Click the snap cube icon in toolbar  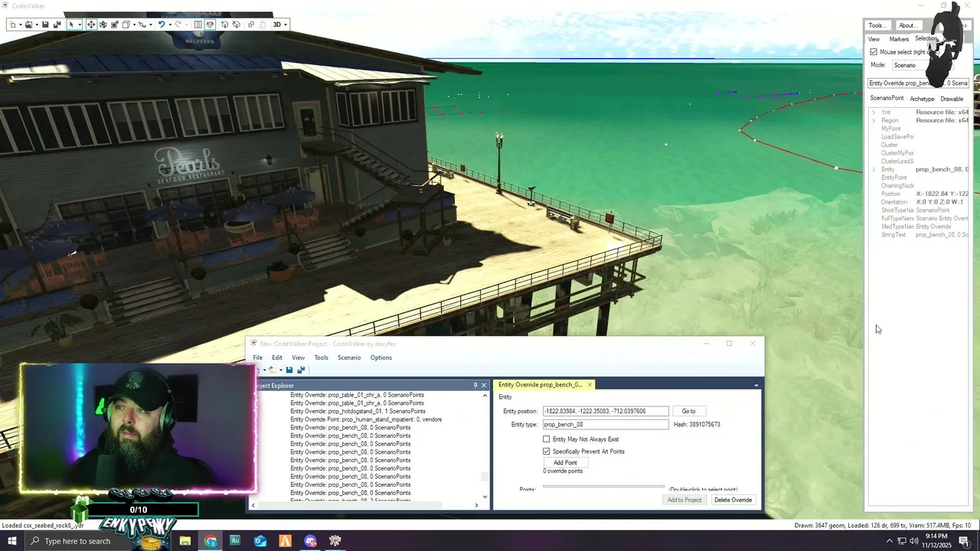tap(126, 24)
